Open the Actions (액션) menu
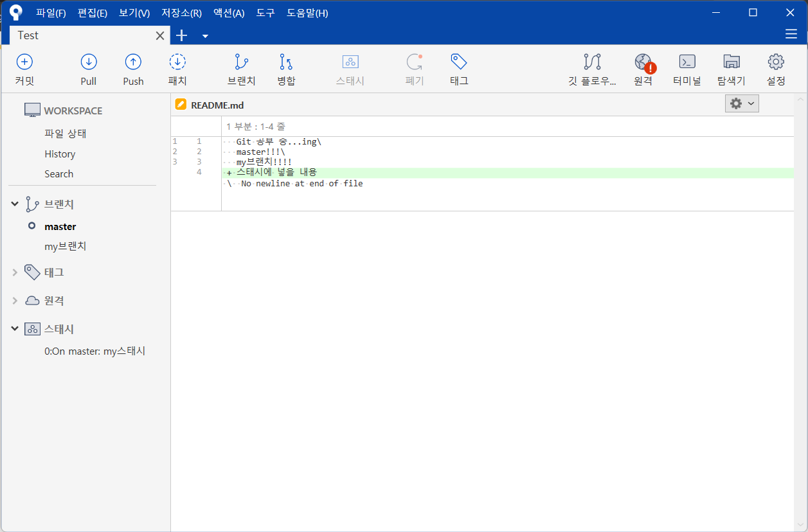 click(x=229, y=13)
